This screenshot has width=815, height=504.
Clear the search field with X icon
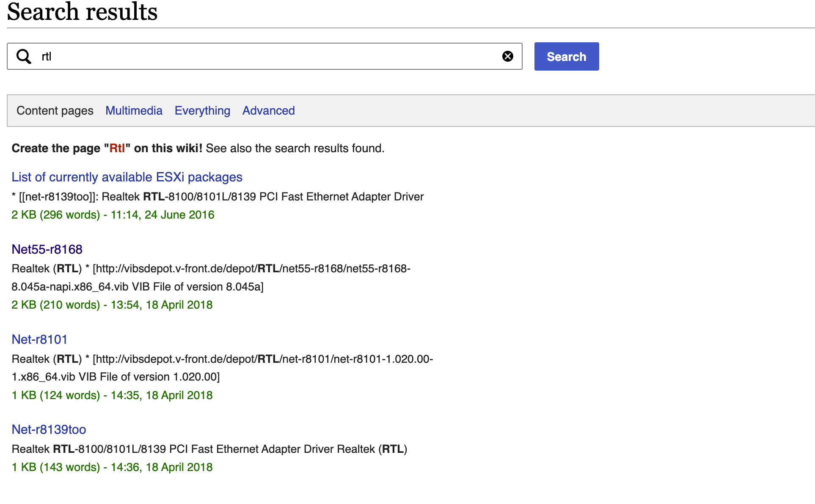coord(507,56)
